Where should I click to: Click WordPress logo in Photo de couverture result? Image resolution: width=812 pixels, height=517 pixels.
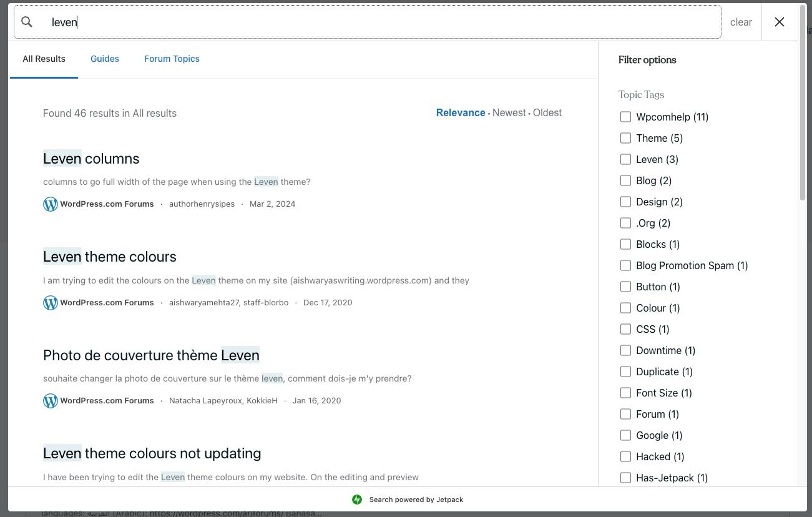click(x=51, y=401)
